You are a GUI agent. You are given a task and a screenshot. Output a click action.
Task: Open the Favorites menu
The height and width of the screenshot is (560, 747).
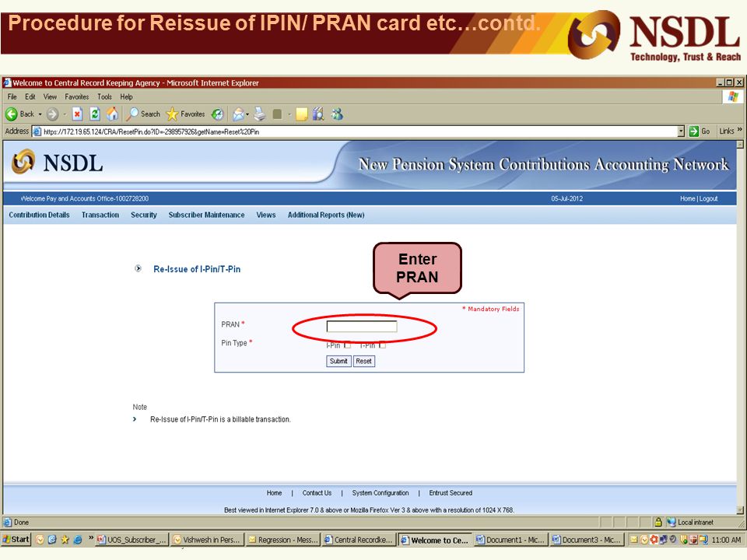coord(77,96)
